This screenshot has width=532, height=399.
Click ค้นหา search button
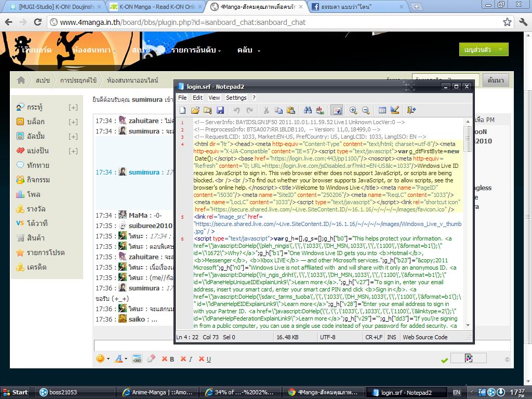pos(496,81)
